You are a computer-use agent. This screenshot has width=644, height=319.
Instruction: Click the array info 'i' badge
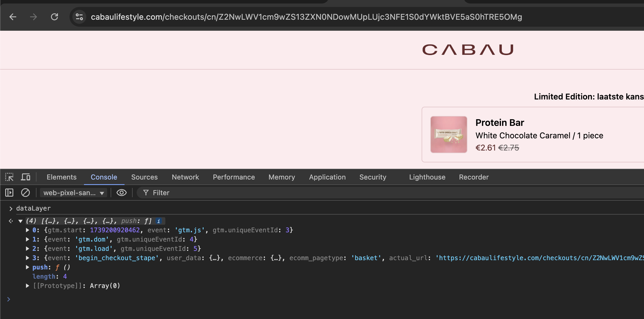point(159,221)
